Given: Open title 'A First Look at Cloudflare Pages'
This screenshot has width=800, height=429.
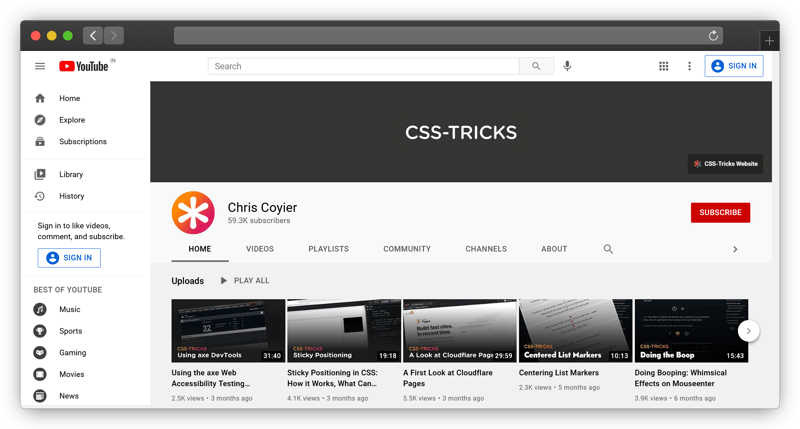Looking at the screenshot, I should (448, 378).
